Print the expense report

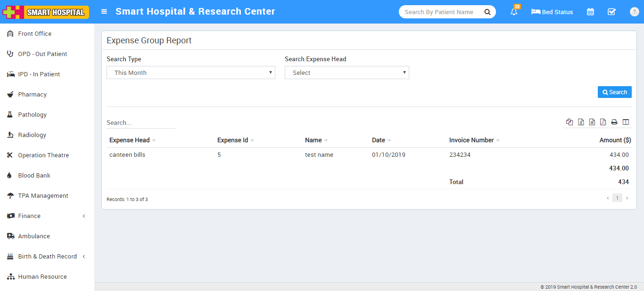coord(614,122)
